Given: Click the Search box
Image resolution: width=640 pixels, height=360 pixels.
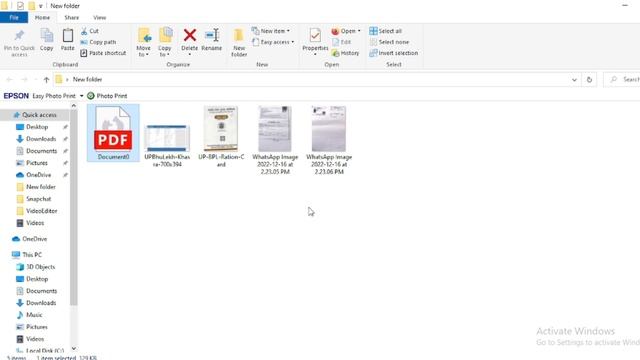Looking at the screenshot, I should click(x=621, y=80).
